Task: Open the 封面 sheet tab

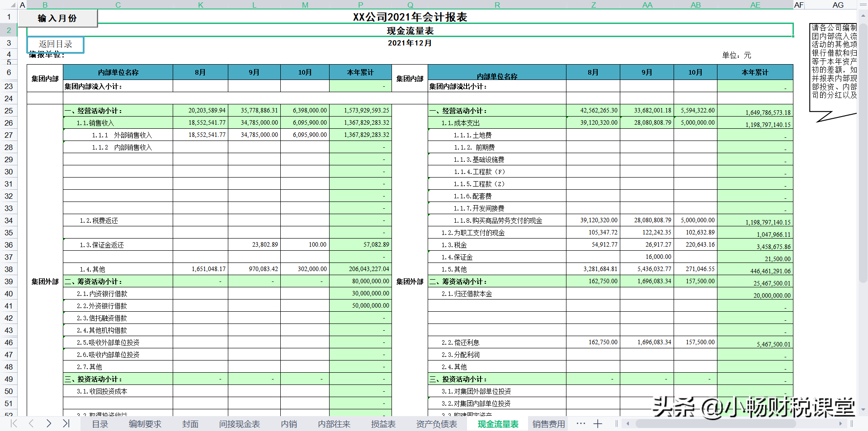Action: coord(190,424)
